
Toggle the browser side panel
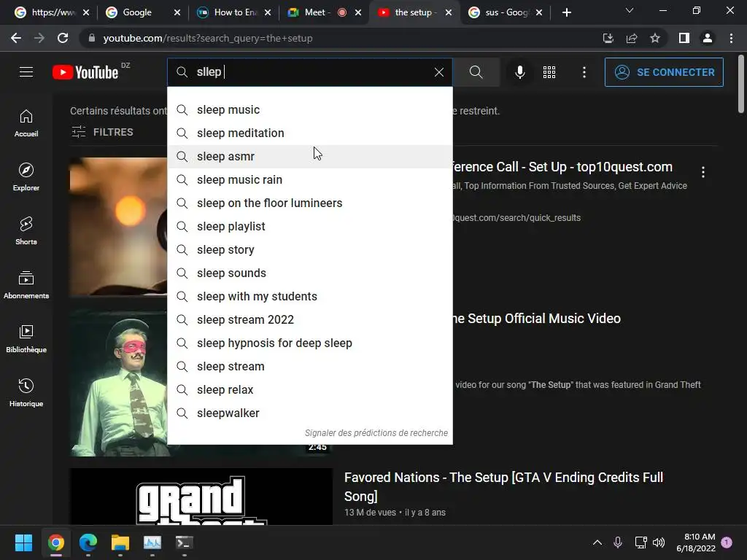[x=684, y=38]
